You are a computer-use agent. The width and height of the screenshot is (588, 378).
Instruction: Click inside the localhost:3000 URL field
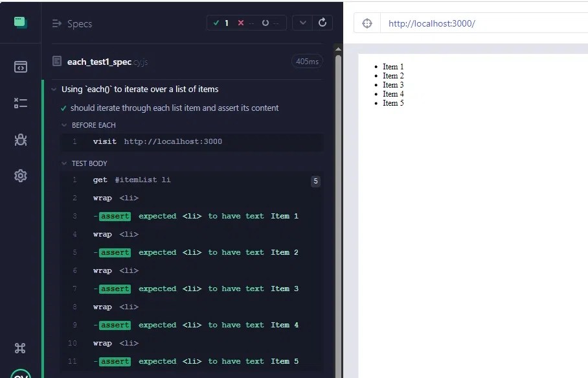(453, 23)
